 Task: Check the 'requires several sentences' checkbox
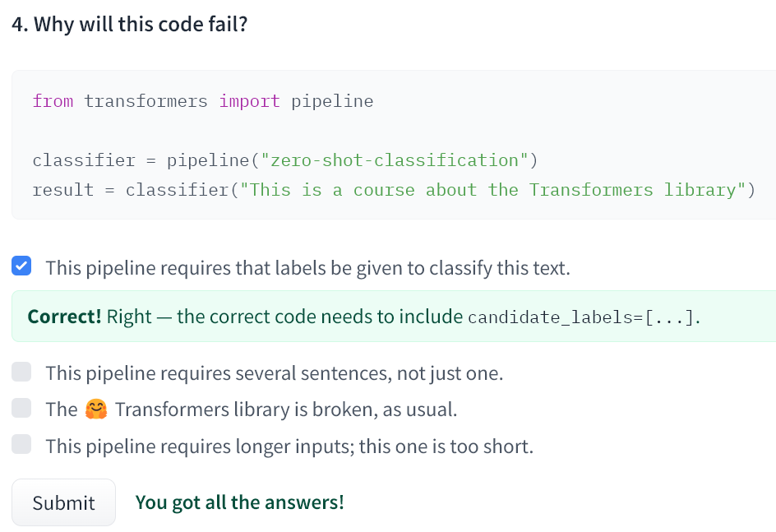[22, 372]
